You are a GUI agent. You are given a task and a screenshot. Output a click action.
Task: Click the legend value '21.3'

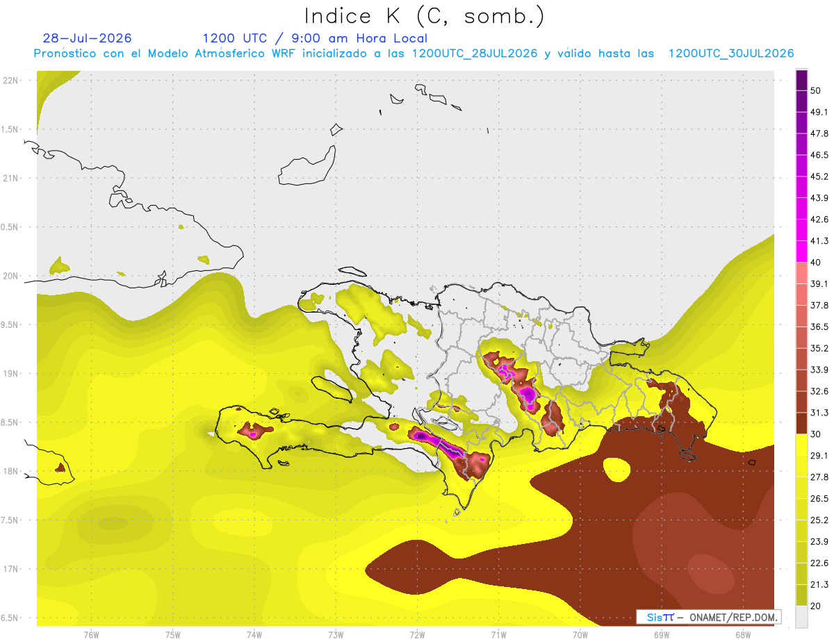819,585
